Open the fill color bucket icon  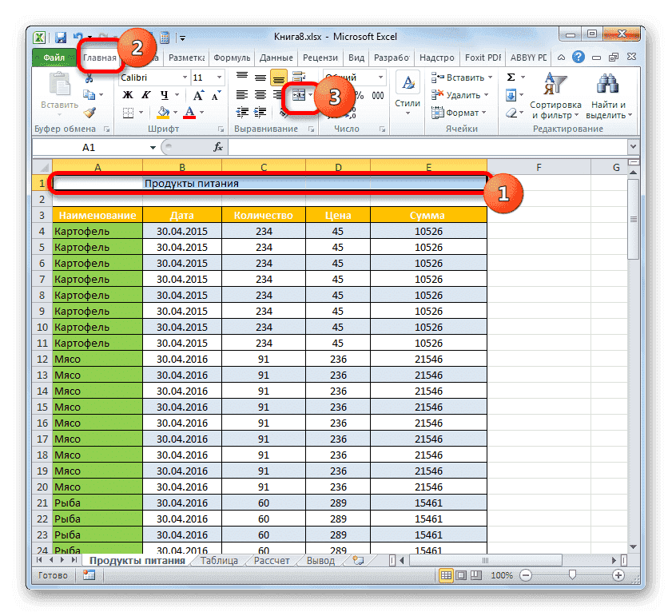(162, 113)
